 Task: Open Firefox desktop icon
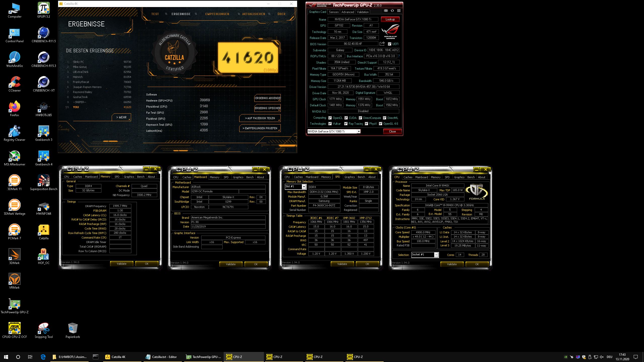click(x=15, y=109)
